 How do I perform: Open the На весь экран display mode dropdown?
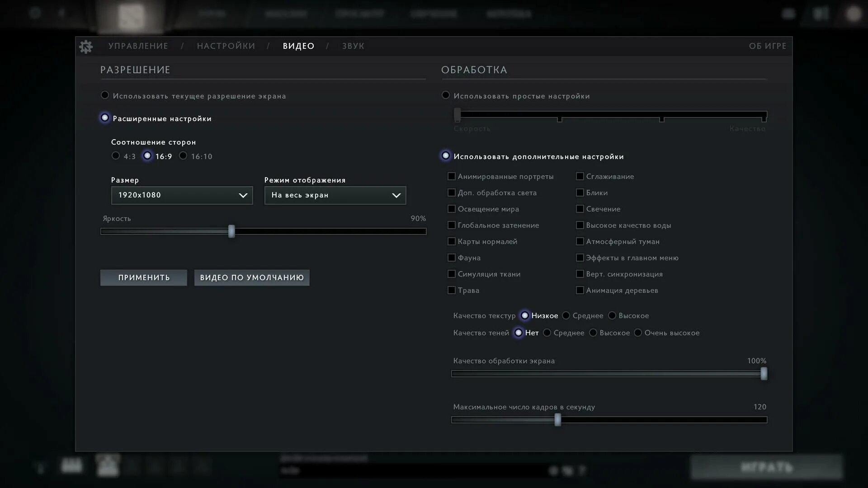coord(335,195)
